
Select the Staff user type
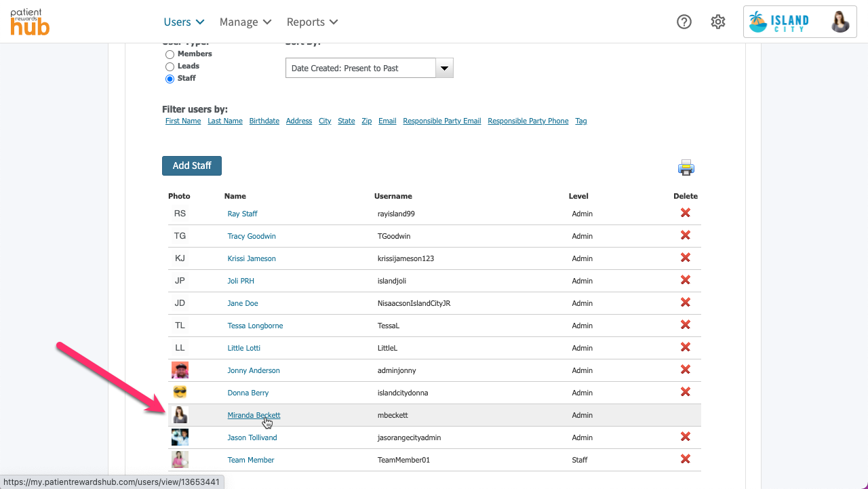coord(170,79)
